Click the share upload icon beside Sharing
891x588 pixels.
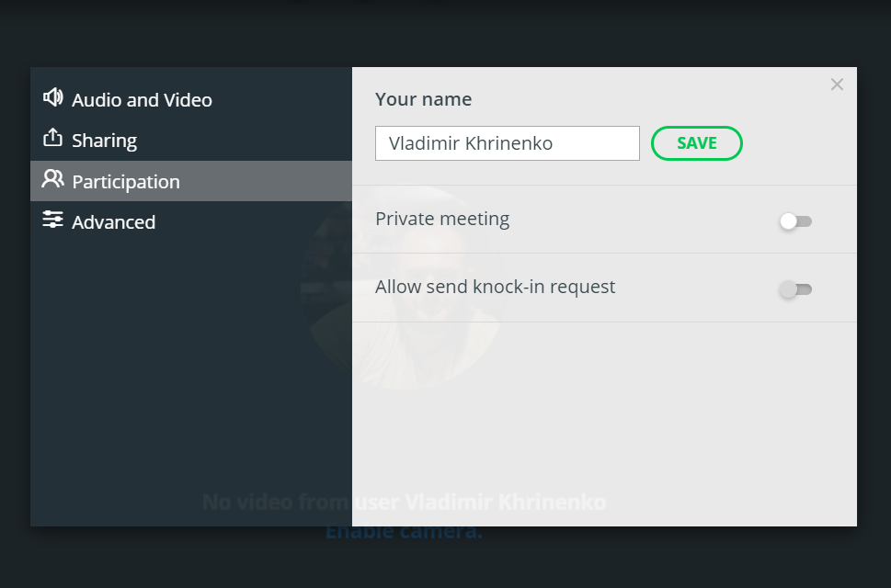[x=52, y=138]
